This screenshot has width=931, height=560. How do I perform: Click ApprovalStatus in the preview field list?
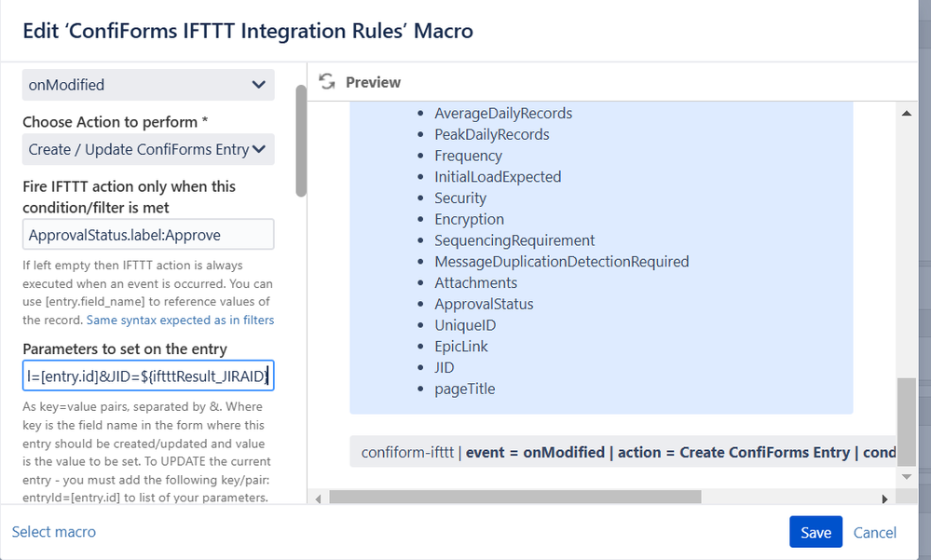[484, 304]
